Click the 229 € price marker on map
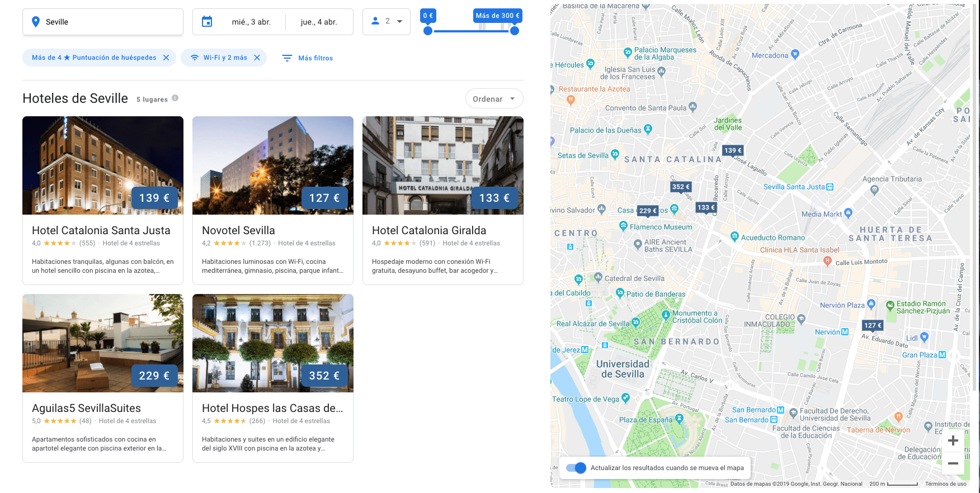This screenshot has width=980, height=493. point(648,211)
